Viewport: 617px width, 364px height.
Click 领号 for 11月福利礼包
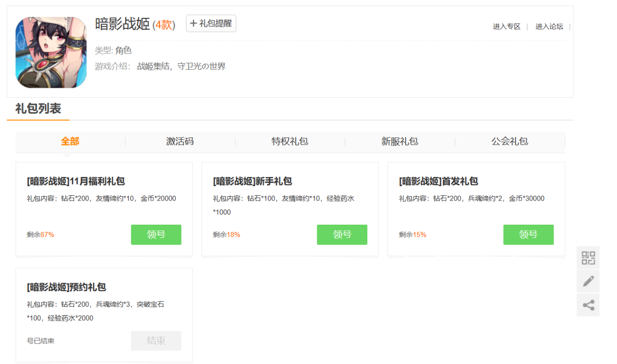pyautogui.click(x=156, y=235)
